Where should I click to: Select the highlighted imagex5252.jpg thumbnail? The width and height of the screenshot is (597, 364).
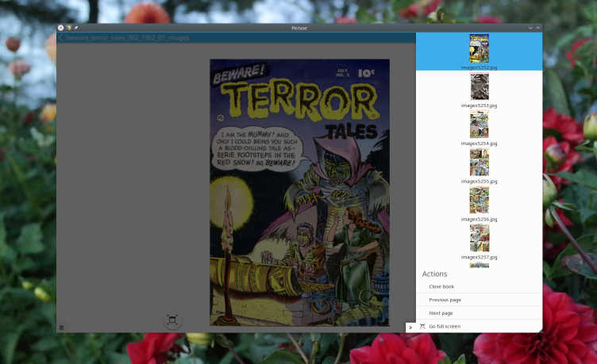(480, 48)
